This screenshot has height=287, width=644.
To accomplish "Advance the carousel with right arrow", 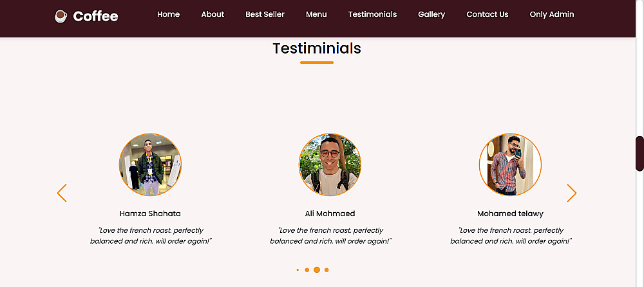I will (571, 193).
